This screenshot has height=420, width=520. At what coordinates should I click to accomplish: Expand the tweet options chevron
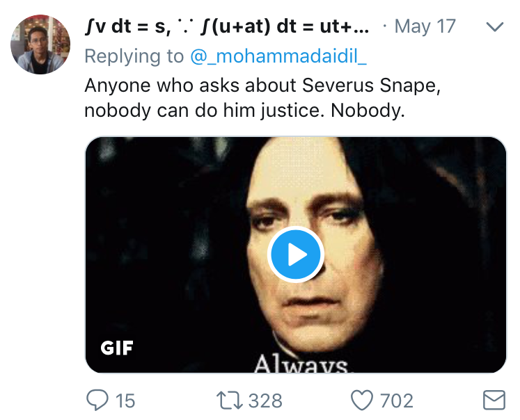pos(494,28)
